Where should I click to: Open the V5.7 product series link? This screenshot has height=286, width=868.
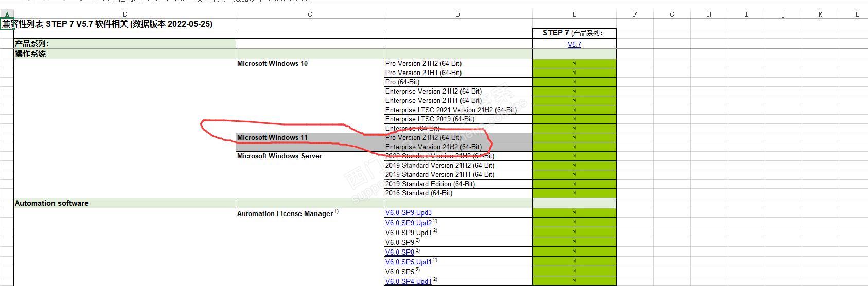pos(574,44)
